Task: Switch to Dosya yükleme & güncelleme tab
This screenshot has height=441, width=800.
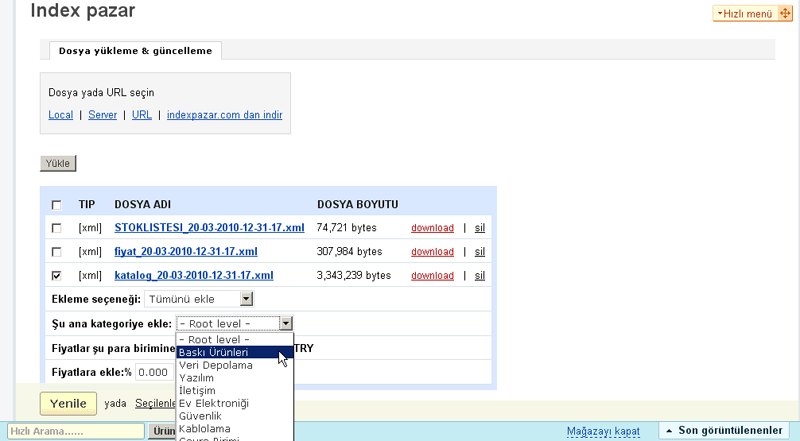Action: [135, 51]
